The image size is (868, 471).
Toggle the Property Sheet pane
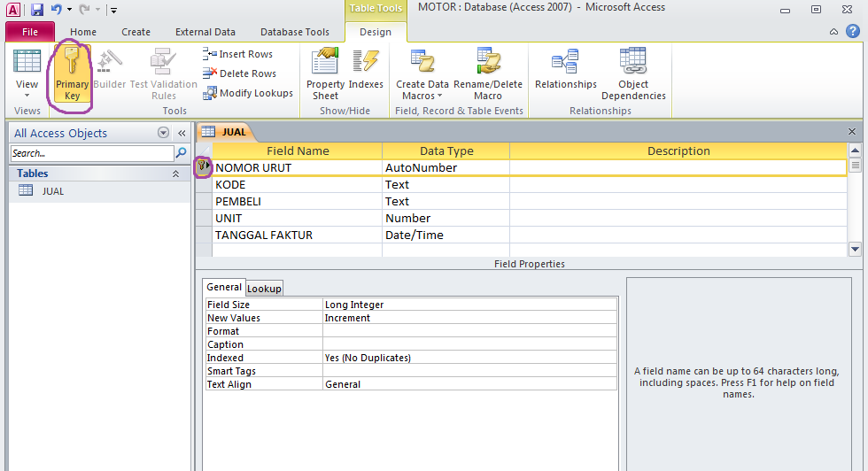[326, 74]
